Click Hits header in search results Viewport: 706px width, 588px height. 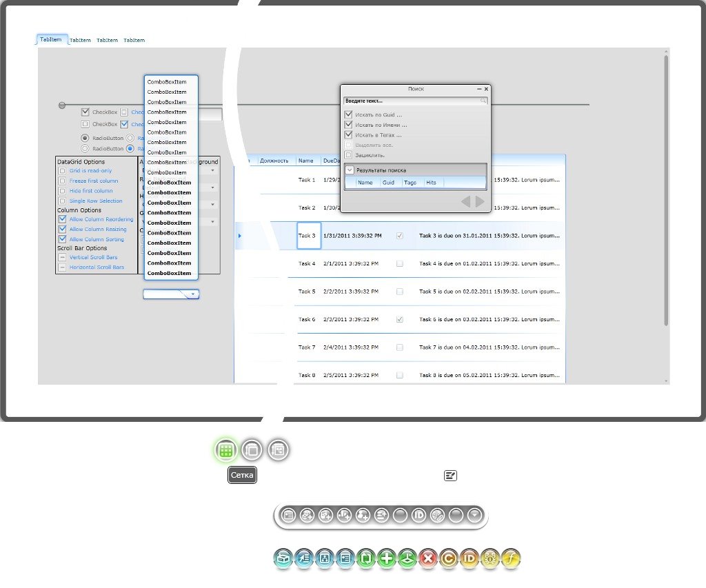pos(431,183)
